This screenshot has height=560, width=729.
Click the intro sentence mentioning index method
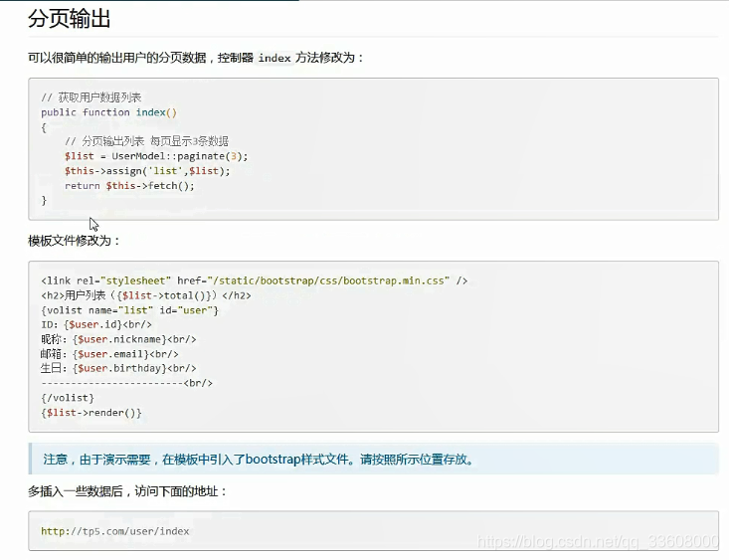[x=196, y=58]
